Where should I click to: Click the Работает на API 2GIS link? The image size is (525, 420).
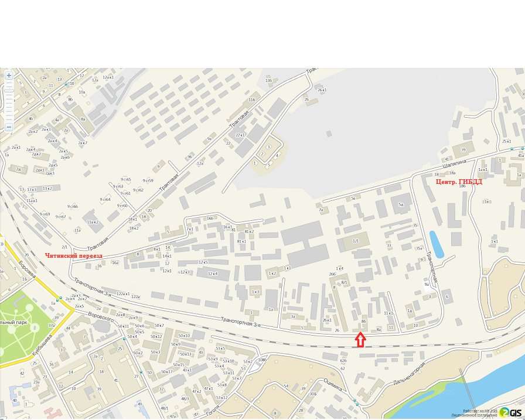click(480, 411)
